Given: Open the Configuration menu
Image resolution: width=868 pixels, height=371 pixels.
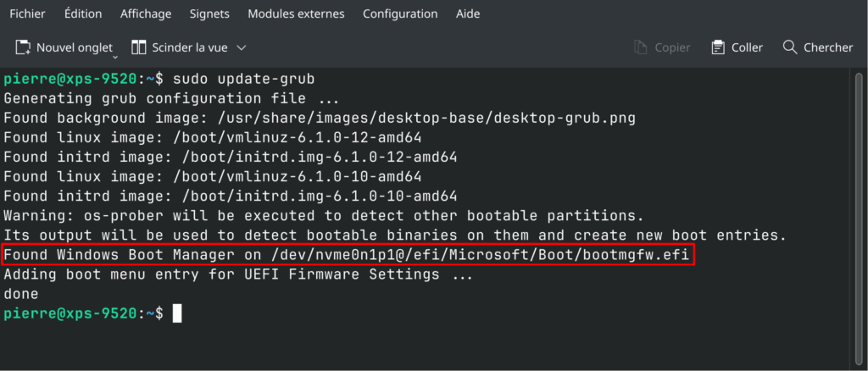Looking at the screenshot, I should (400, 14).
